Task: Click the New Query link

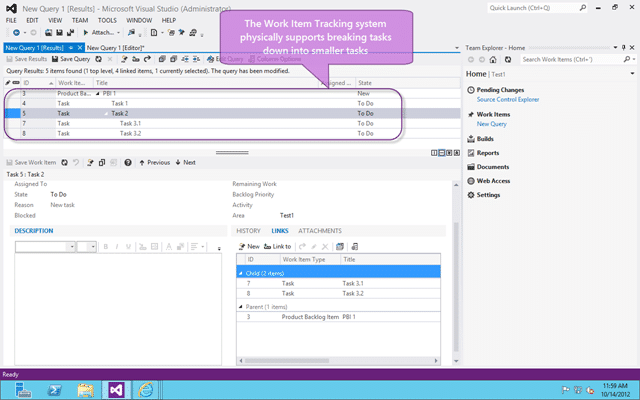Action: point(491,124)
